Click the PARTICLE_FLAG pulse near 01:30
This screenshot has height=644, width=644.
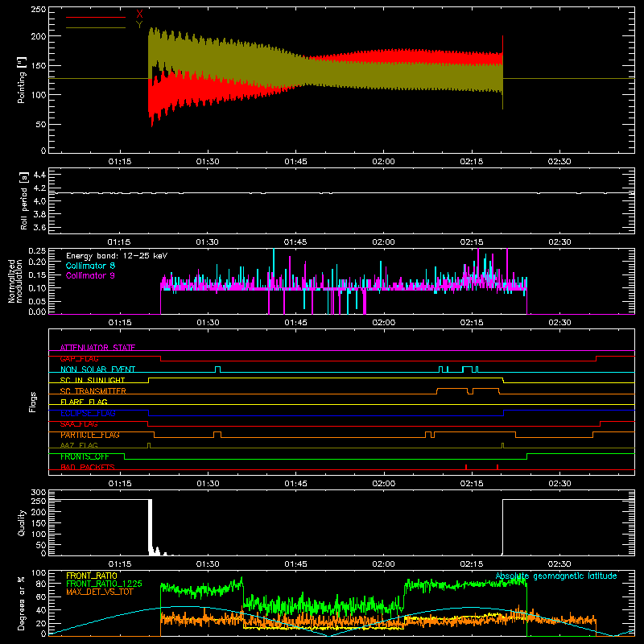(217, 435)
